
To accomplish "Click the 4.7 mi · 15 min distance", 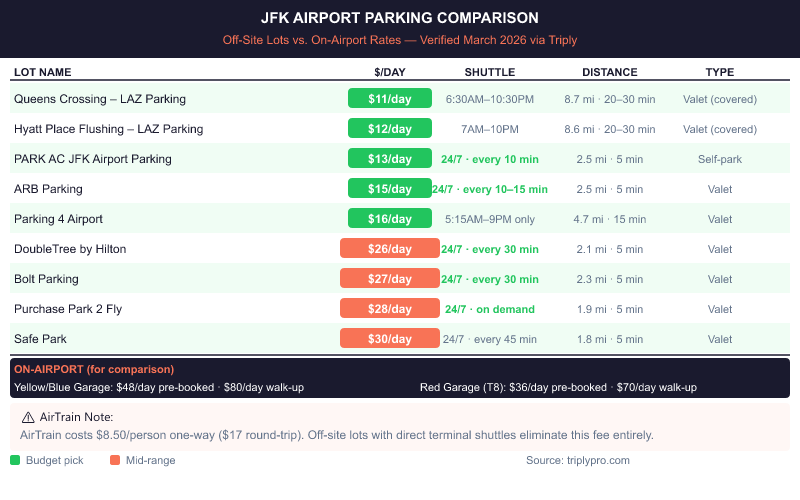I will [610, 219].
